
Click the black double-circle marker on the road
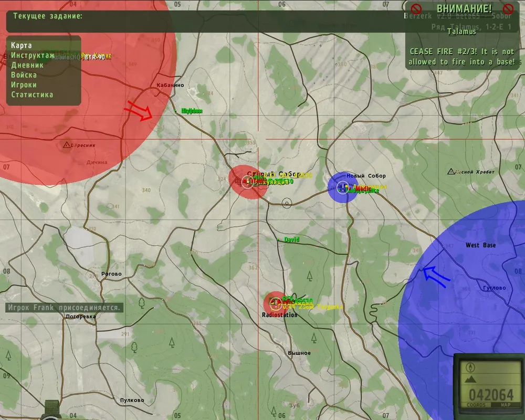287,203
